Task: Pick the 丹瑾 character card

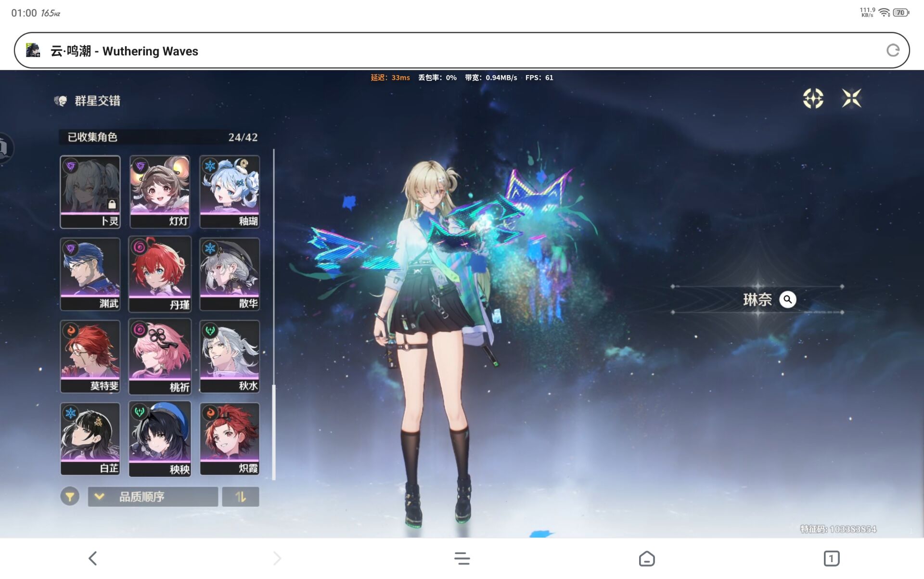Action: pyautogui.click(x=160, y=274)
